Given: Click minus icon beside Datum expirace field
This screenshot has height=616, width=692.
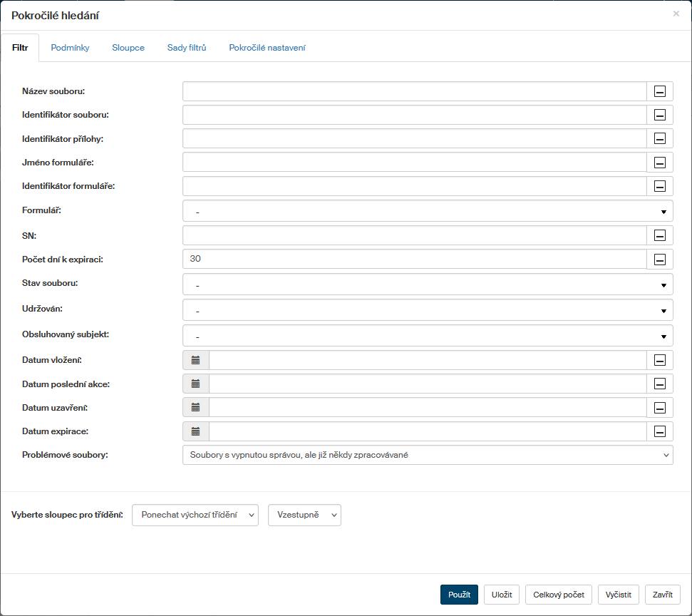Looking at the screenshot, I should (x=659, y=431).
